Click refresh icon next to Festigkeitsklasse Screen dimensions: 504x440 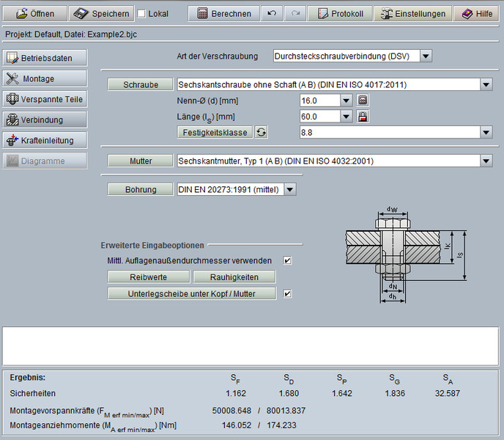pyautogui.click(x=262, y=132)
